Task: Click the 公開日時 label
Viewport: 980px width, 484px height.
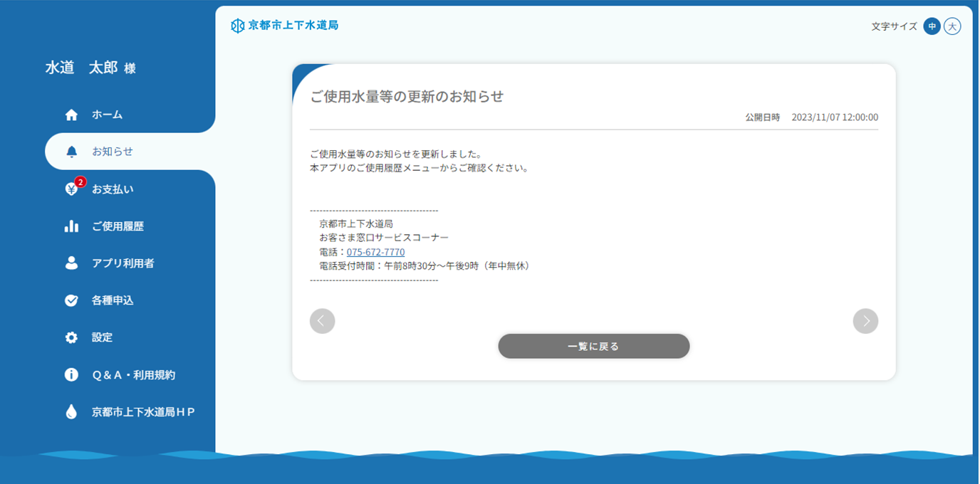Action: point(763,117)
